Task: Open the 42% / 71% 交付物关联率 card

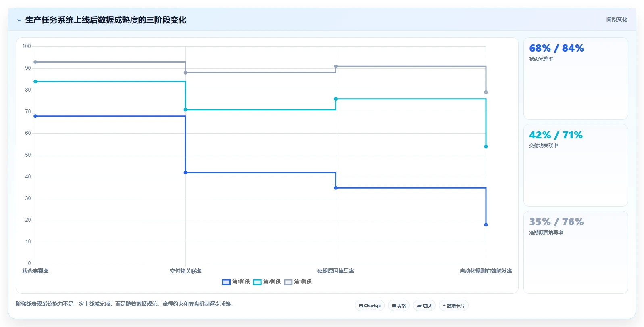Action: click(x=575, y=166)
